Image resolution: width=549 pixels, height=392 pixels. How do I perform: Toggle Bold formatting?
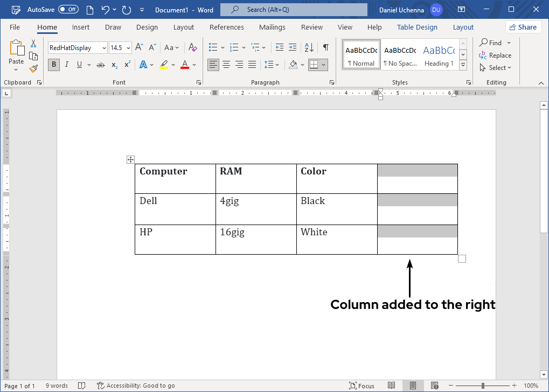coord(53,65)
